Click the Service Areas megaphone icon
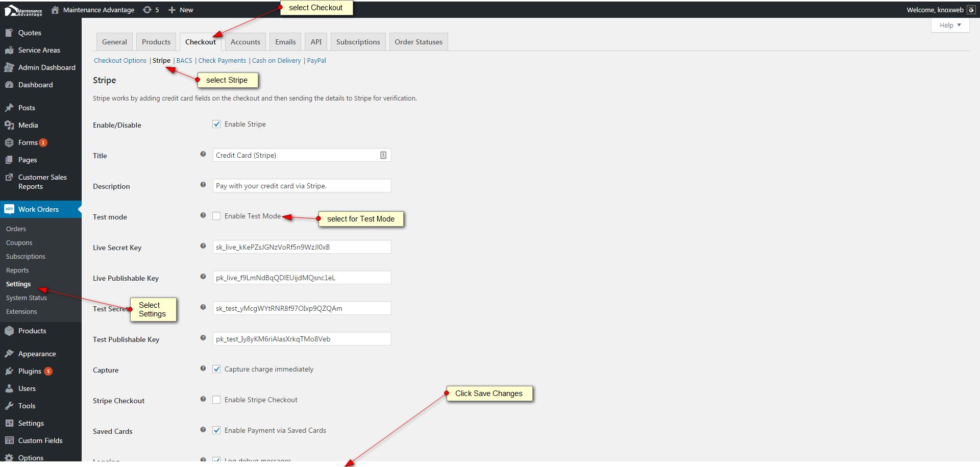The height and width of the screenshot is (467, 980). point(9,50)
